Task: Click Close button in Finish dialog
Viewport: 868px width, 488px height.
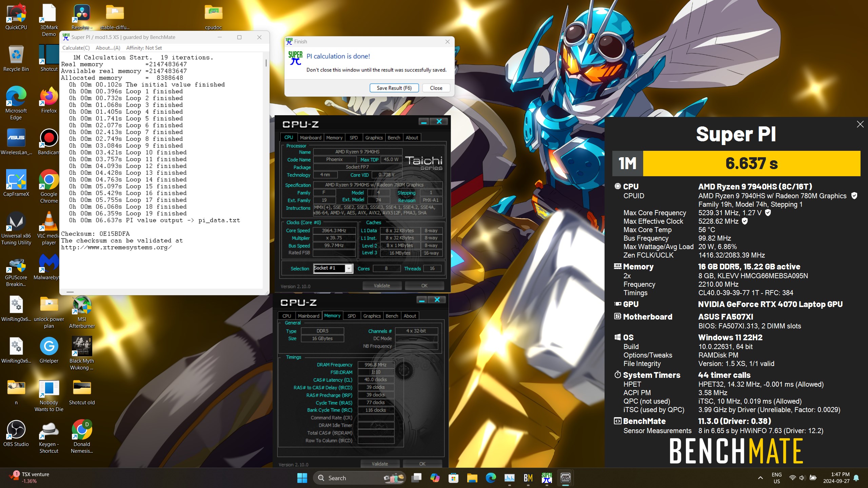Action: (436, 88)
